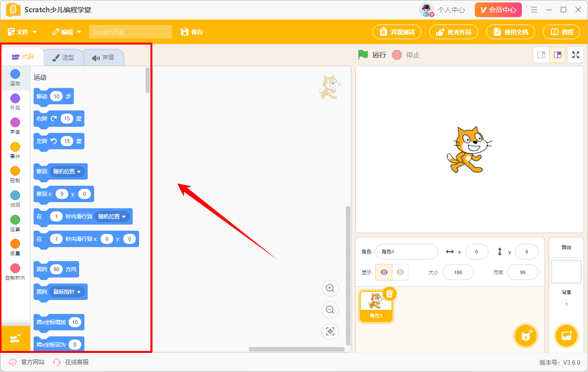Select the 运动 motion category circle

click(x=15, y=74)
